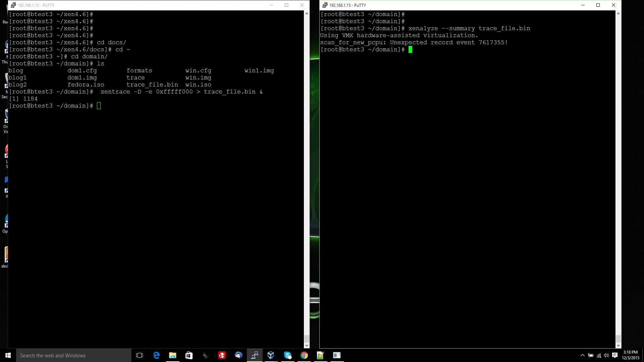Click PuTTY icon in right window title bar

[325, 5]
